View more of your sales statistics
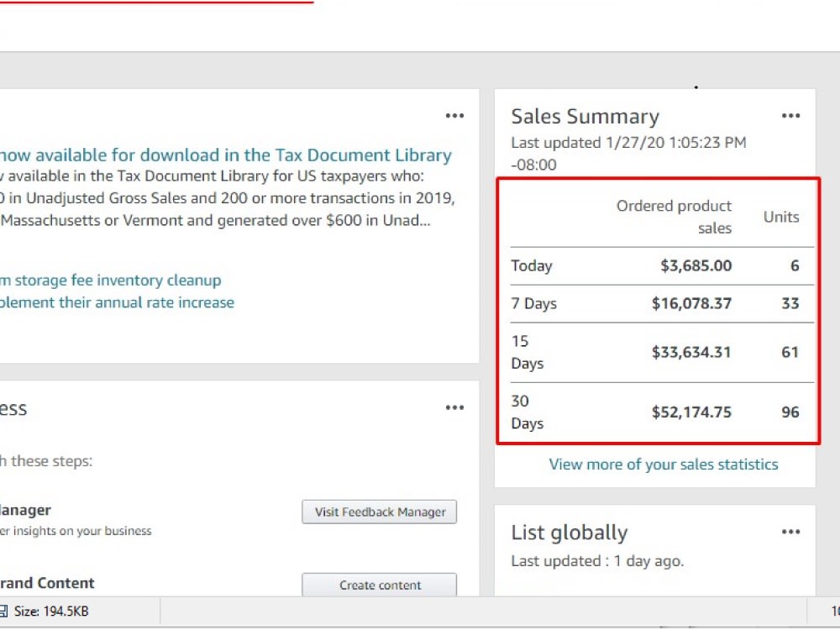 click(664, 464)
